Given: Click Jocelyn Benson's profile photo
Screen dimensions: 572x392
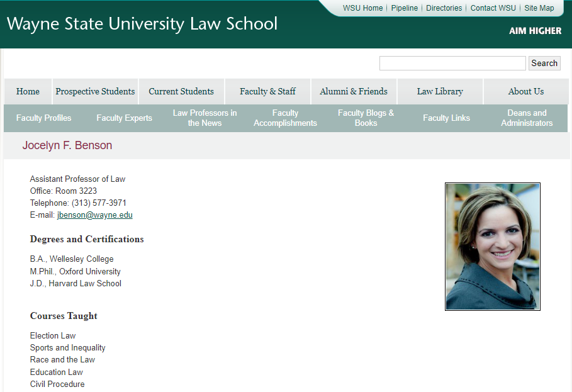Looking at the screenshot, I should [x=493, y=247].
